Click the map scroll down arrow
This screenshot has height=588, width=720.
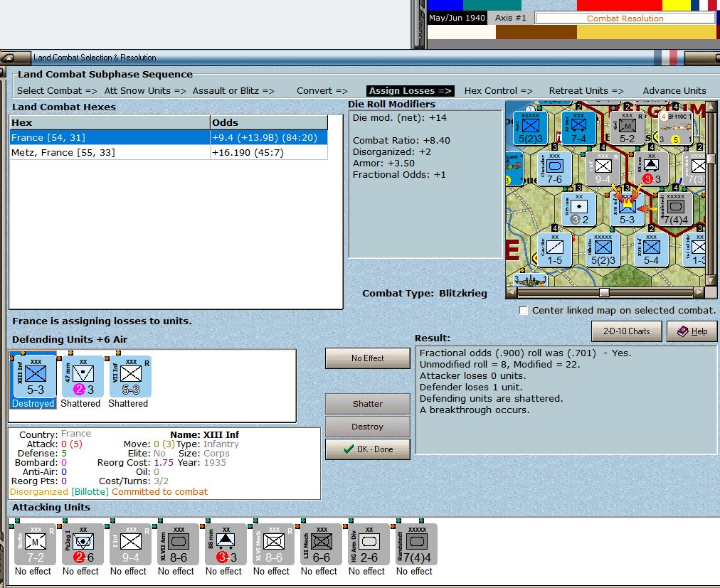(x=711, y=280)
